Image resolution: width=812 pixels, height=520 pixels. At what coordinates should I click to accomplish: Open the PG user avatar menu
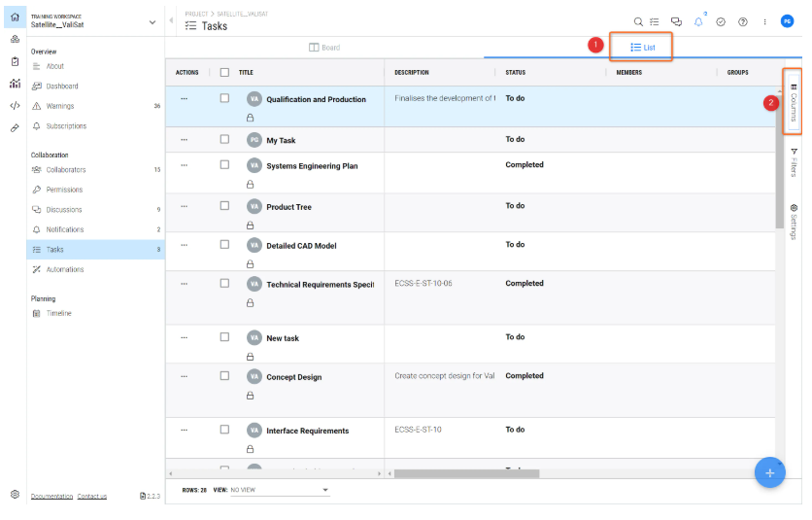tap(787, 21)
